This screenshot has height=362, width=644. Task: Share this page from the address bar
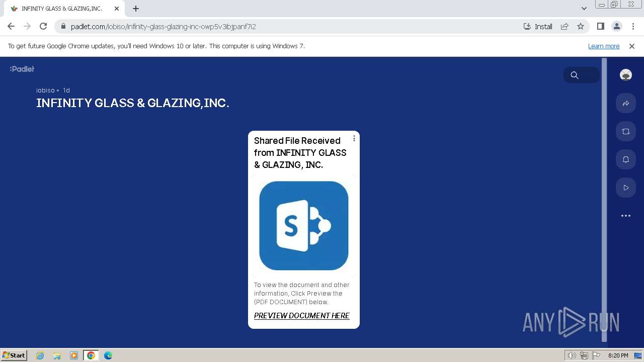click(x=565, y=27)
